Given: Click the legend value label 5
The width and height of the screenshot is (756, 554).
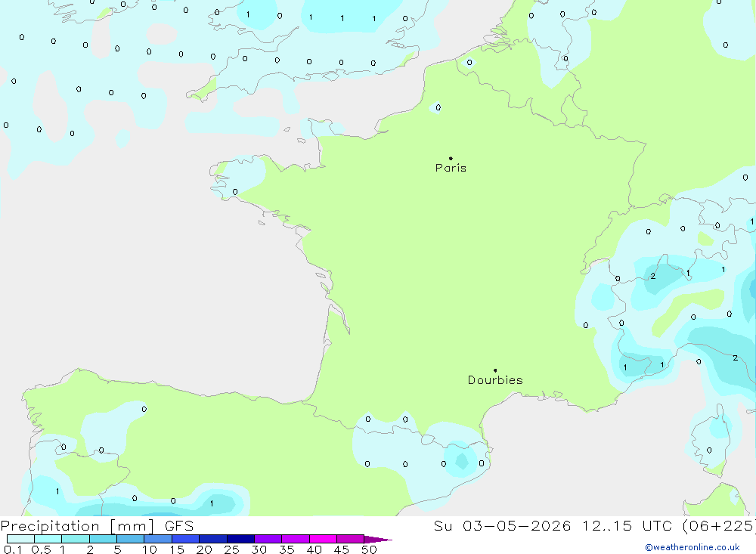Looking at the screenshot, I should point(117,549).
